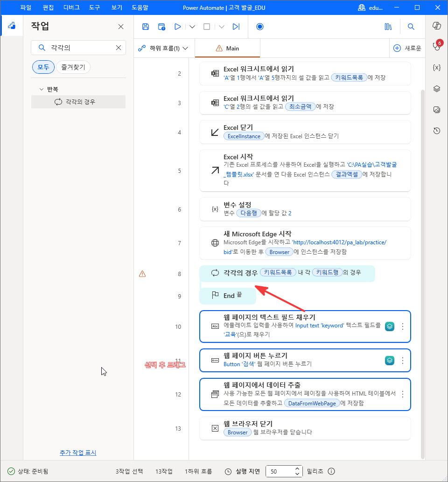448x482 pixels.
Task: Open the UI elements layers icon
Action: 437,89
